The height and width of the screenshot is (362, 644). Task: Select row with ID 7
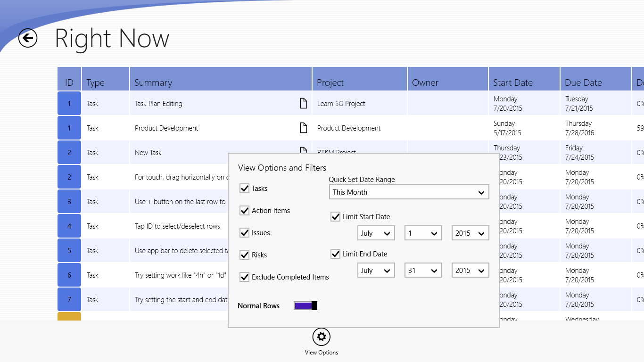click(x=69, y=299)
